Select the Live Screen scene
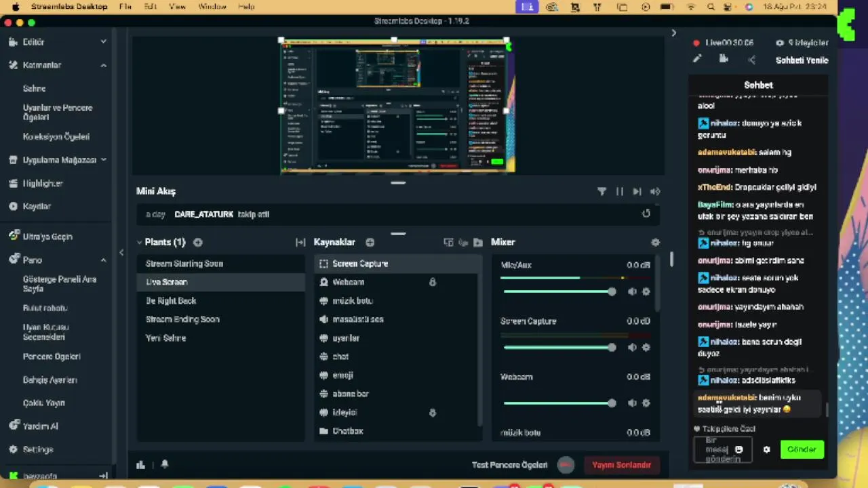The width and height of the screenshot is (868, 488). (221, 282)
